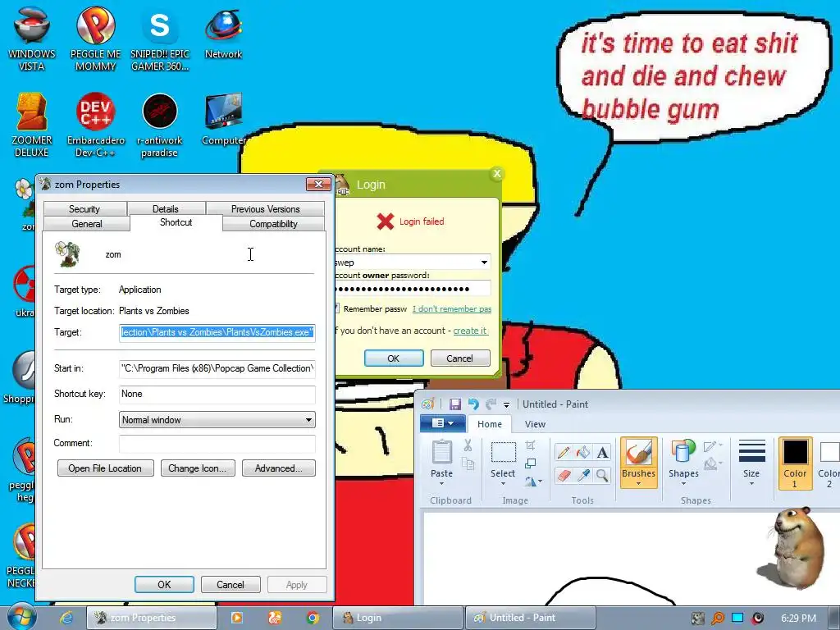840x630 pixels.
Task: Launch Chrome from the taskbar
Action: (313, 618)
